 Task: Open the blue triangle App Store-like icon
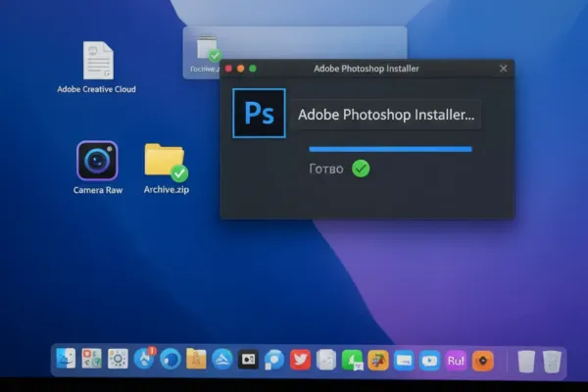pyautogui.click(x=222, y=360)
